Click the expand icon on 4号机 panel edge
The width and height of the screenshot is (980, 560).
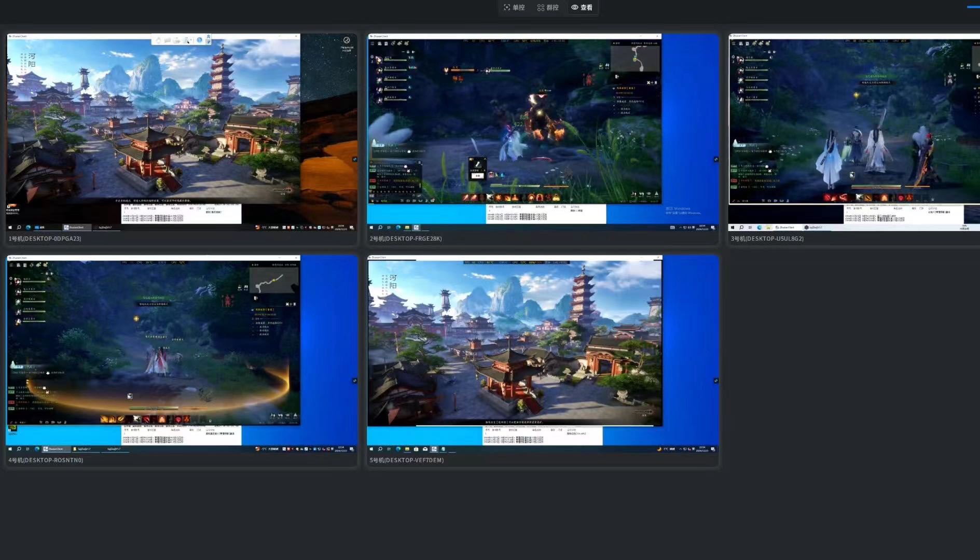(x=355, y=381)
